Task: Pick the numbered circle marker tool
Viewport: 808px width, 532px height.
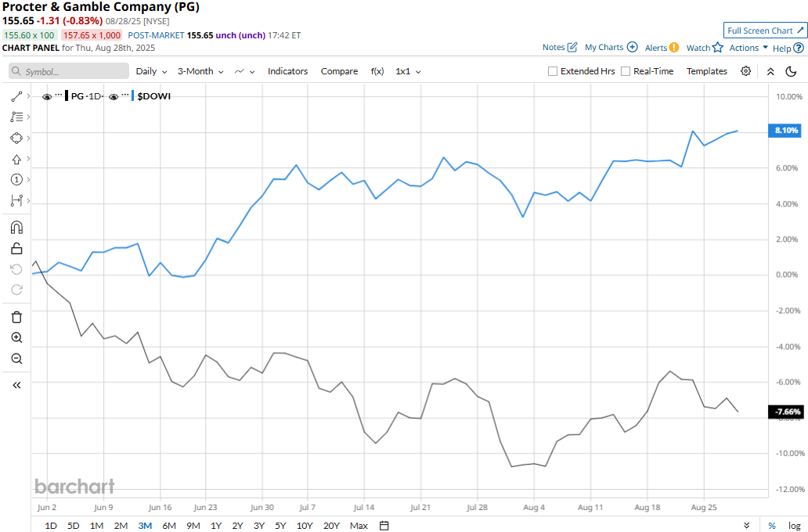Action: tap(16, 179)
